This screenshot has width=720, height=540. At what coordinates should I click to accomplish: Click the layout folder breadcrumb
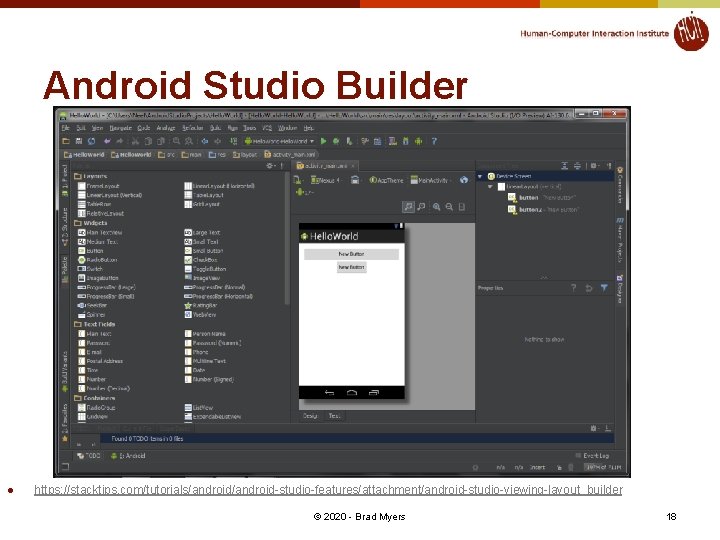(x=245, y=155)
